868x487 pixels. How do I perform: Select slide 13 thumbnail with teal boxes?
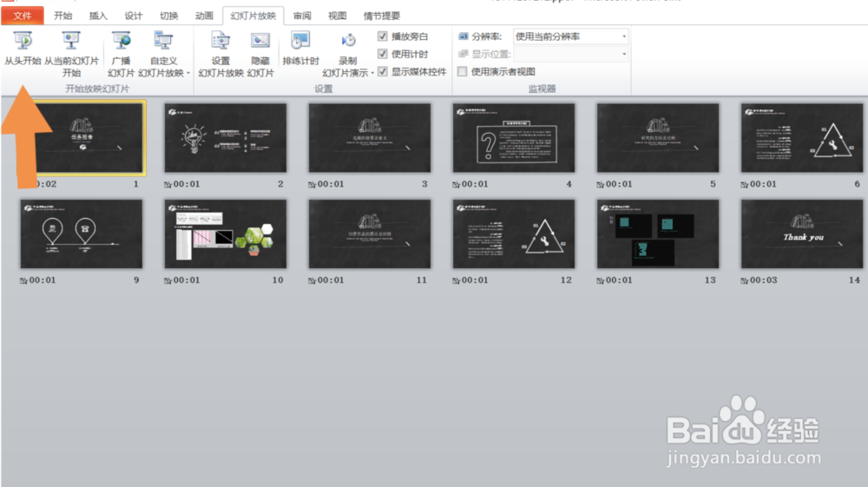(x=658, y=234)
